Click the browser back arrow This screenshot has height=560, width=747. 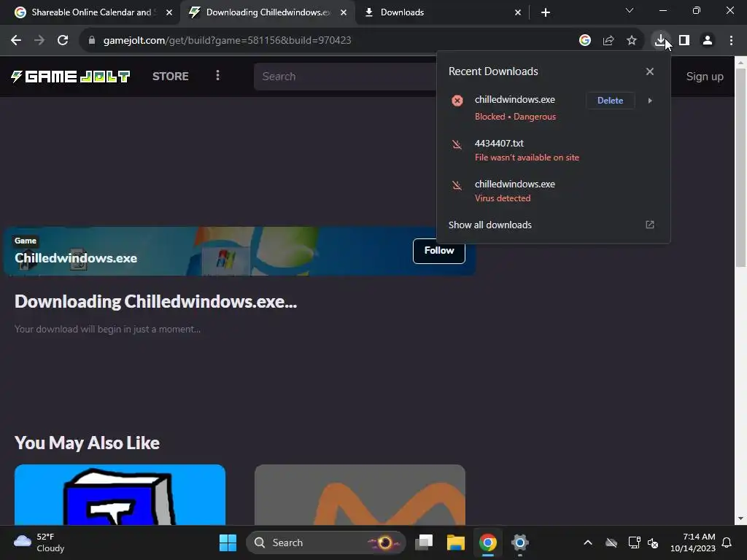(x=16, y=41)
